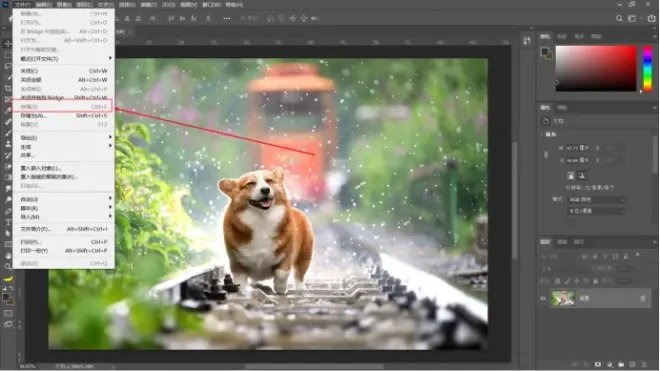The height and width of the screenshot is (371, 660).
Task: Open the 8-bit depth dropdown
Action: tap(596, 211)
